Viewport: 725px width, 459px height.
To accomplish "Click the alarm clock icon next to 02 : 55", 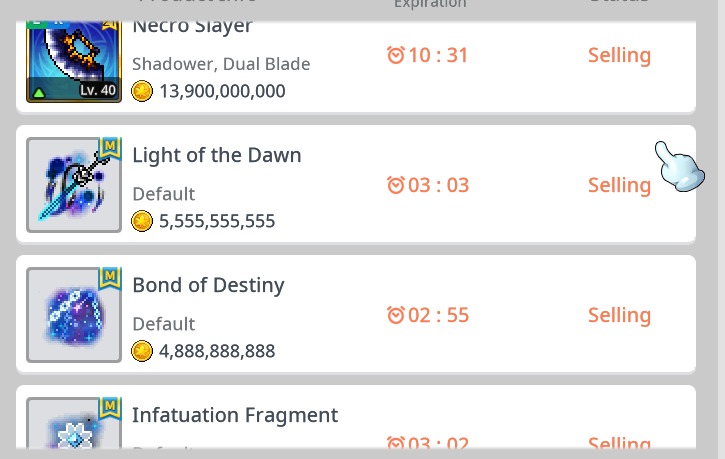I will click(x=396, y=315).
